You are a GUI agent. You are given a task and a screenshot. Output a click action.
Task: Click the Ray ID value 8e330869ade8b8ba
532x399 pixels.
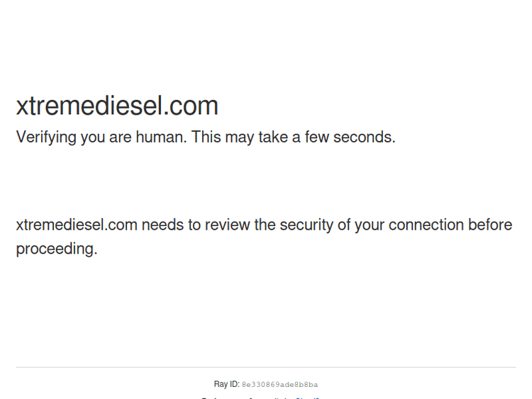279,385
